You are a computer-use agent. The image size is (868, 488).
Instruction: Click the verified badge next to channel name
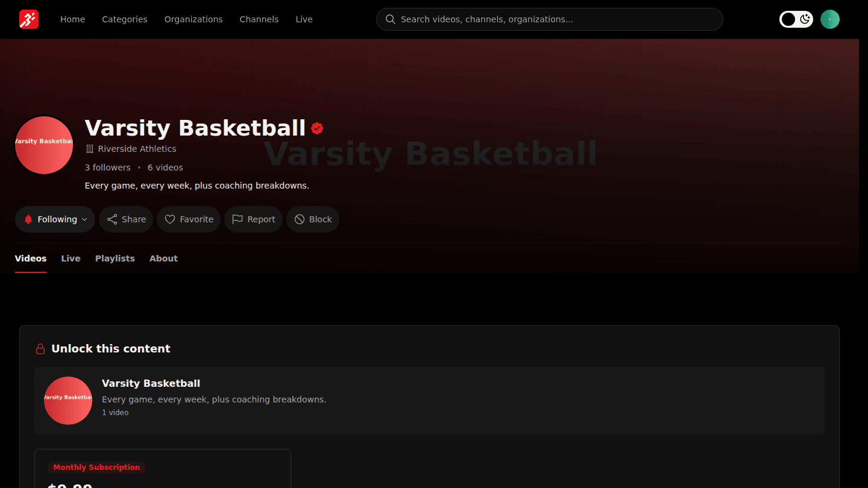pos(317,128)
